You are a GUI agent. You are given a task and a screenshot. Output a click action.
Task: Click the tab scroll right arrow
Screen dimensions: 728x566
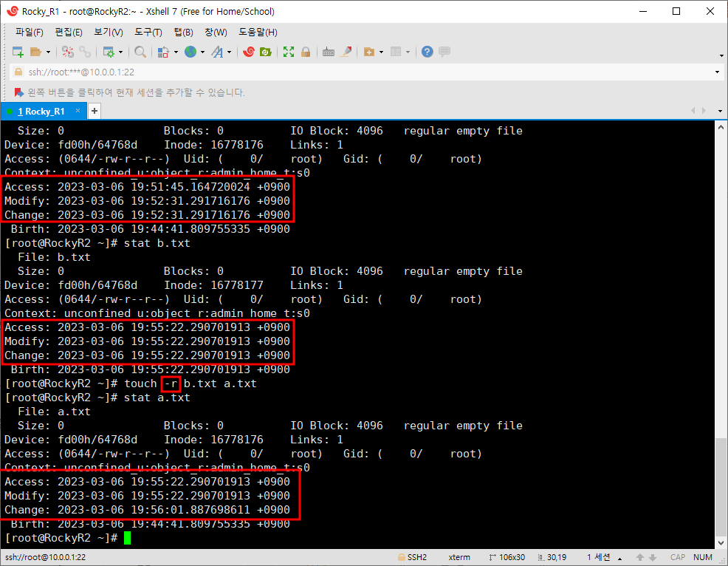pyautogui.click(x=704, y=111)
